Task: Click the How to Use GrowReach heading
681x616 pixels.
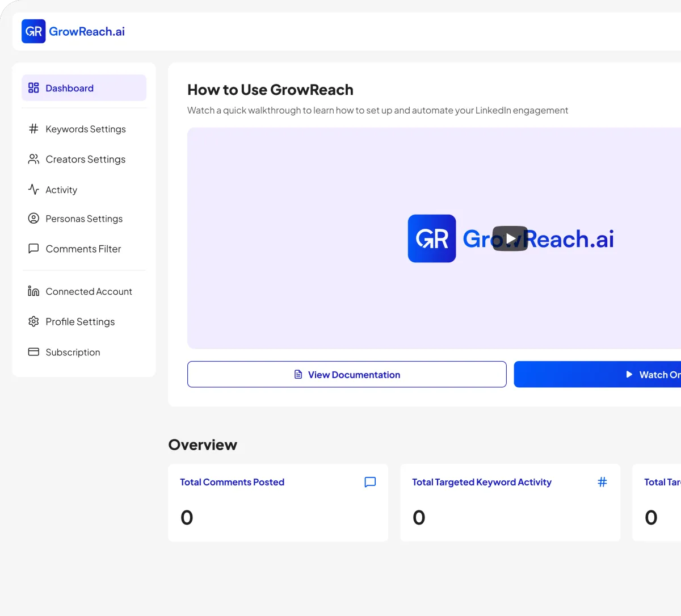Action: 270,90
